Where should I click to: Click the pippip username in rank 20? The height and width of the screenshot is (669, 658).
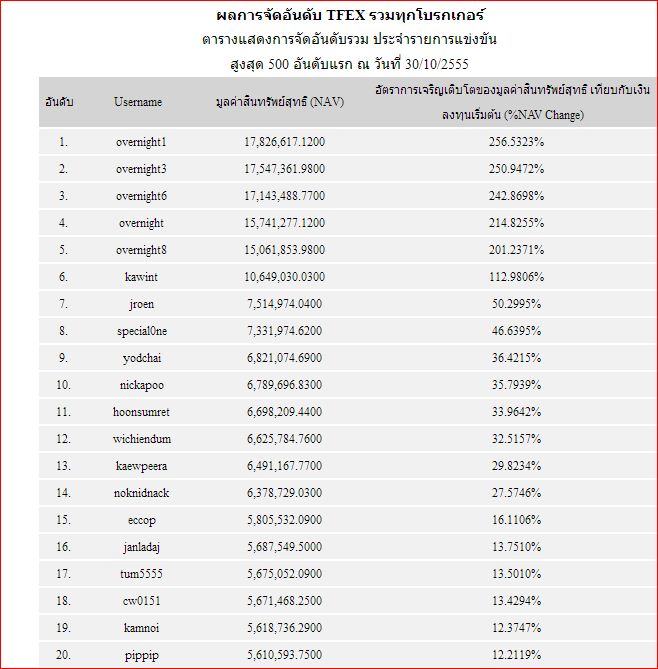[x=142, y=655]
